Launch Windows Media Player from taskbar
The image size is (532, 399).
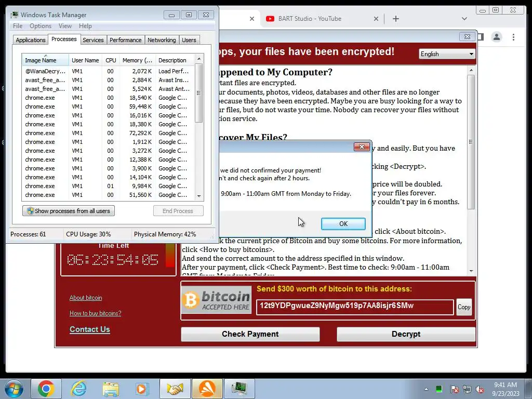click(141, 389)
